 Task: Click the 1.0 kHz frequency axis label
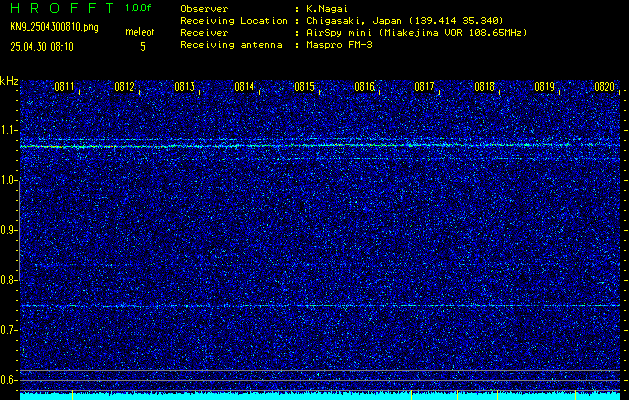9,180
